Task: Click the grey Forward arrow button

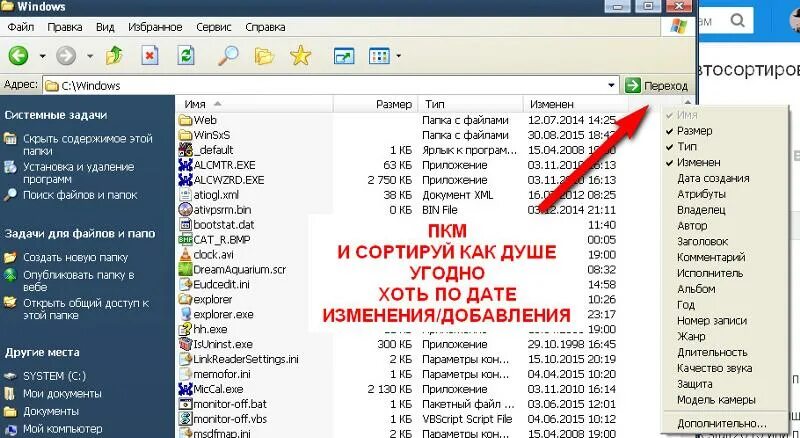Action: click(x=66, y=55)
